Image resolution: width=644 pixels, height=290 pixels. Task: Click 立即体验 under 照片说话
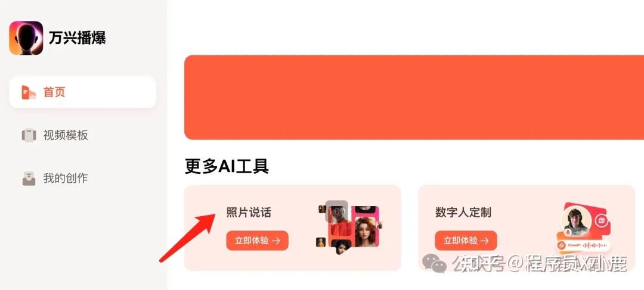(257, 241)
